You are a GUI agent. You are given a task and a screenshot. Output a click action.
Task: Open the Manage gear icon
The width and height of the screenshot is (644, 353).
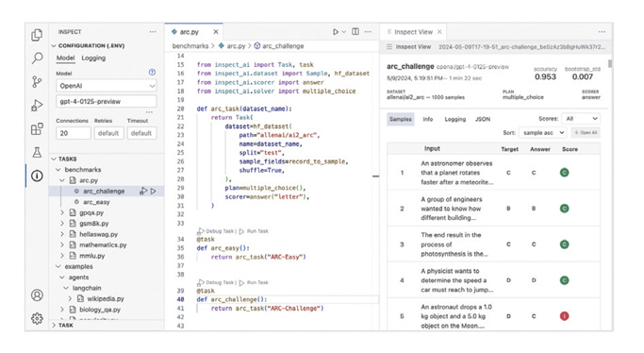click(x=37, y=318)
